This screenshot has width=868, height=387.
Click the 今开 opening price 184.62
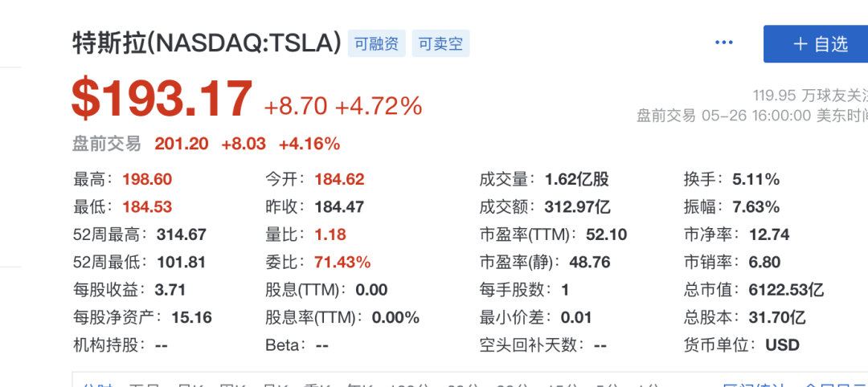click(339, 180)
